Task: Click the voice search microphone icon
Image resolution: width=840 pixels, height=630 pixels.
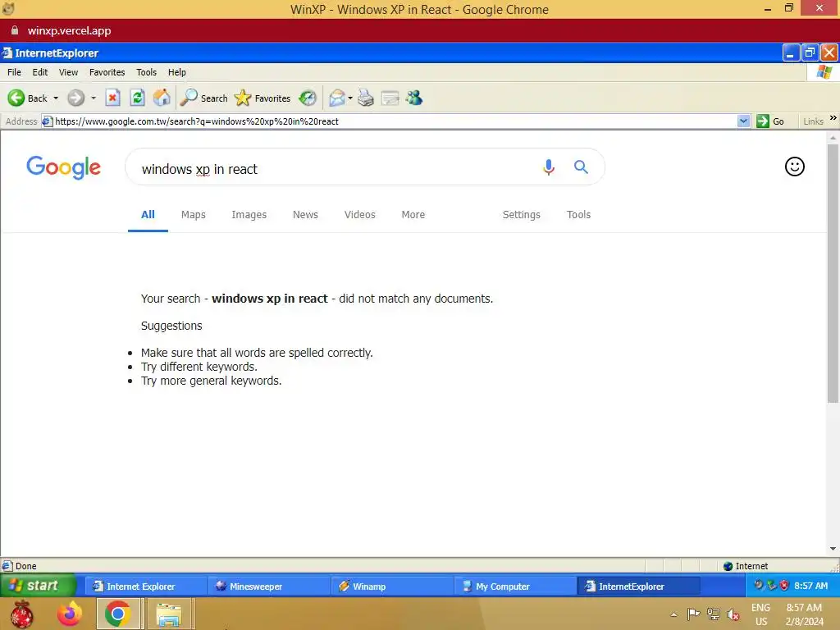Action: pyautogui.click(x=548, y=167)
